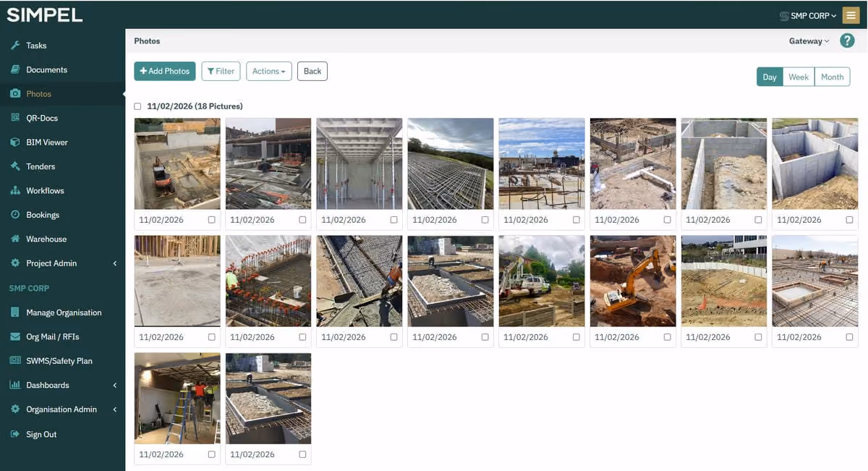
Task: Click the Manage Organisation building icon
Action: [x=15, y=313]
